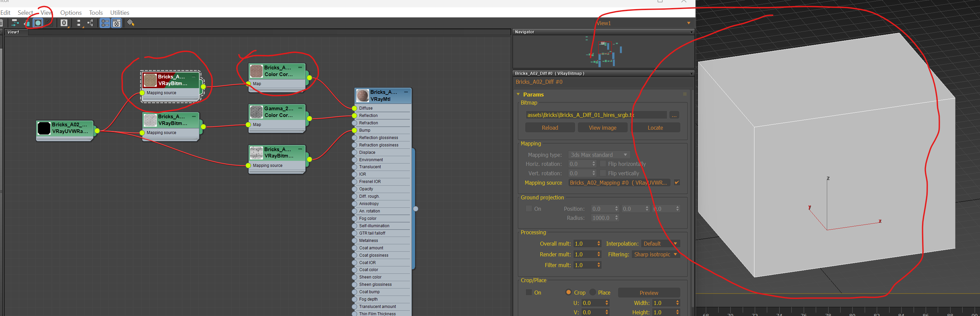Toggle the Parameter Editor icon
This screenshot has width=980, height=316.
point(116,23)
